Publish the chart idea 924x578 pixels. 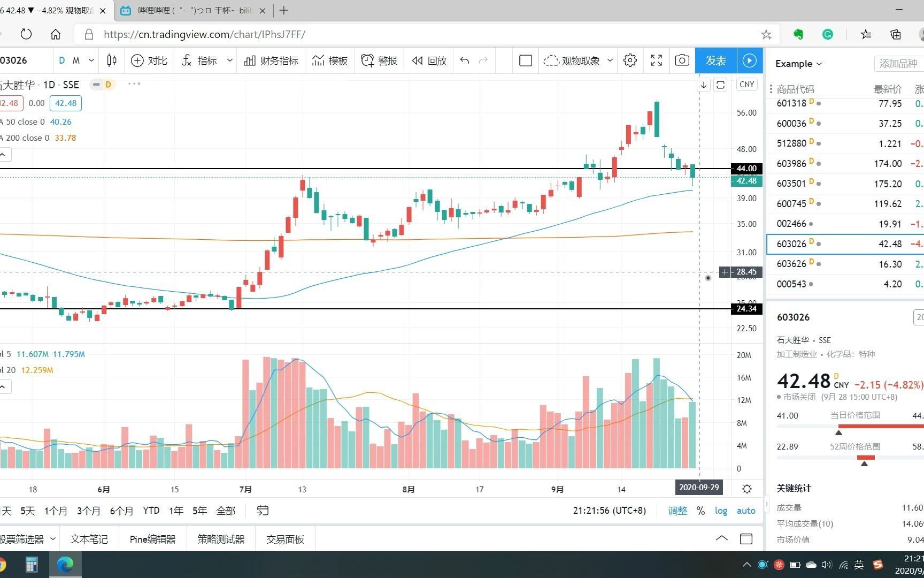[716, 60]
